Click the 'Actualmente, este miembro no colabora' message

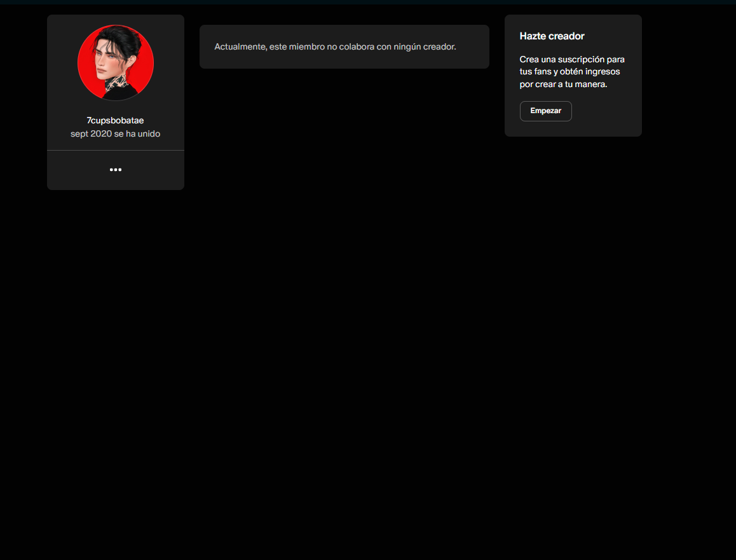point(335,47)
